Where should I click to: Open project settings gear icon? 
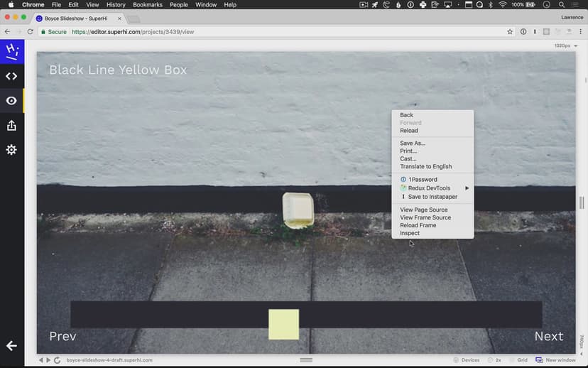11,150
